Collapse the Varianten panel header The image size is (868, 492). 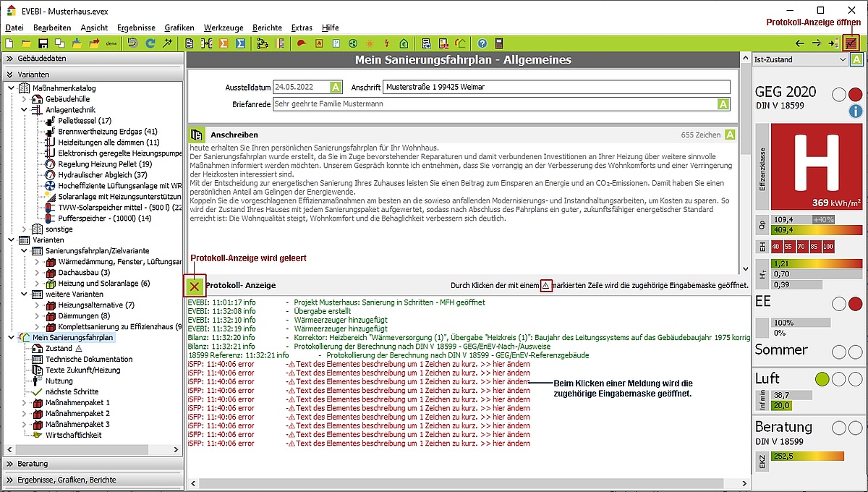click(93, 75)
